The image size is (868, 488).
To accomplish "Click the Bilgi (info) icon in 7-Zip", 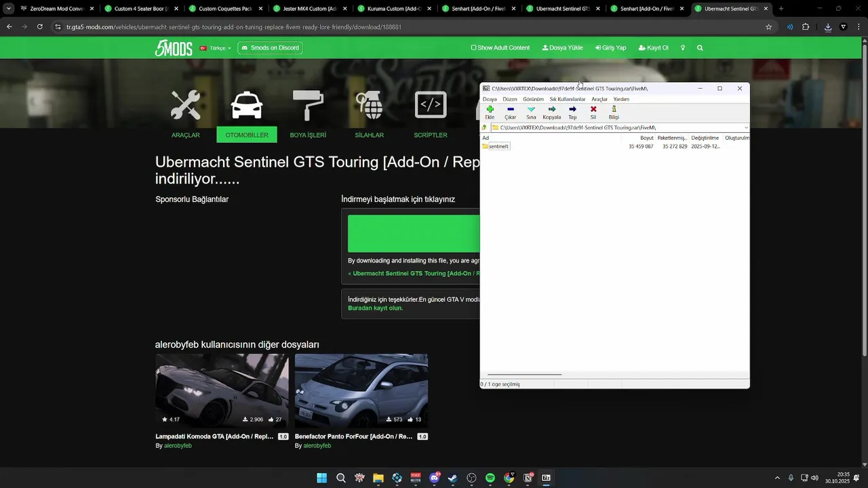I will click(614, 109).
